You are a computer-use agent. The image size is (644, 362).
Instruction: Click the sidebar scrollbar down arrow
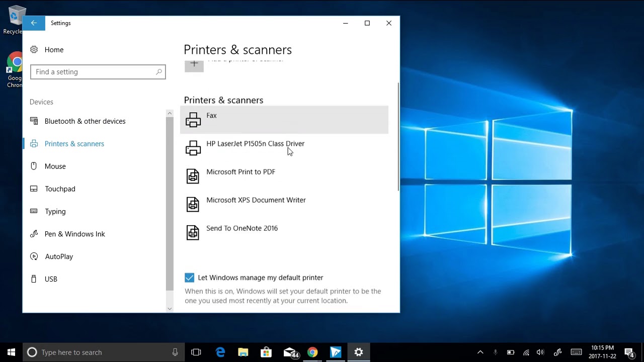[x=170, y=309]
